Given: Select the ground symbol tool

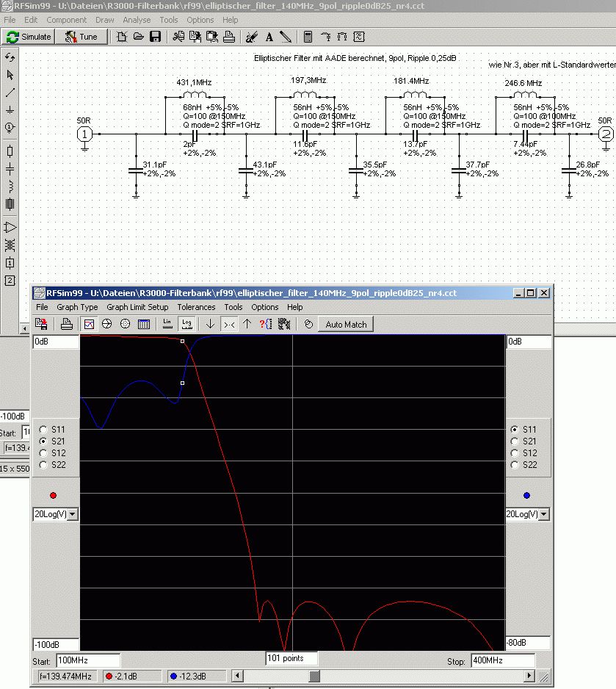Looking at the screenshot, I should (10, 109).
